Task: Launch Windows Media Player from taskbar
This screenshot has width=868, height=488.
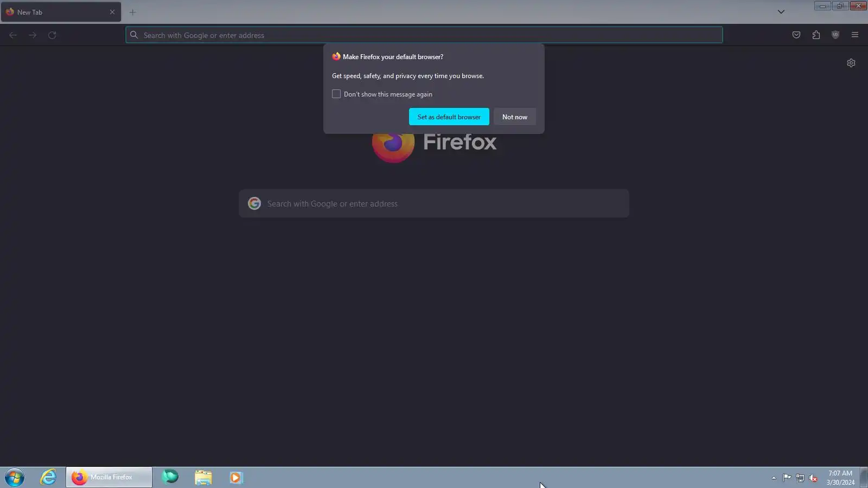Action: tap(236, 477)
